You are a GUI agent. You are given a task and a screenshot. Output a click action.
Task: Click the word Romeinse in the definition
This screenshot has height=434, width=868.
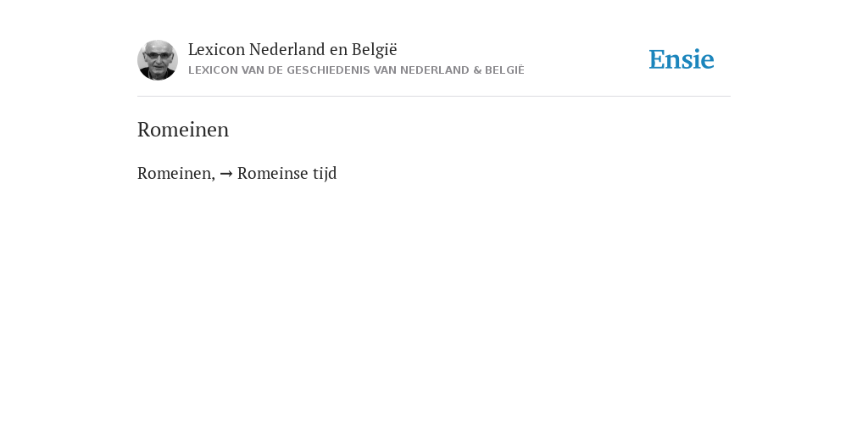tap(273, 174)
